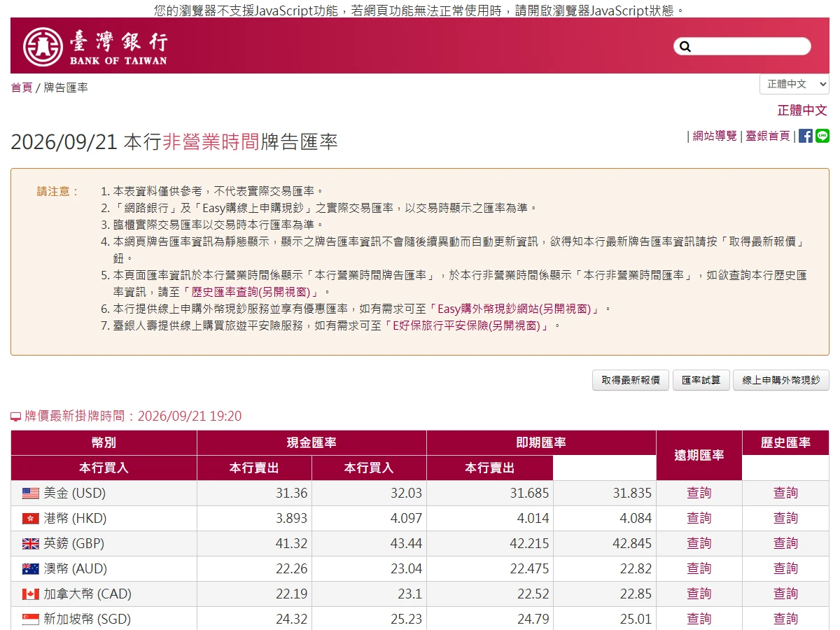
Task: Click the USD flag icon
Action: 31,493
